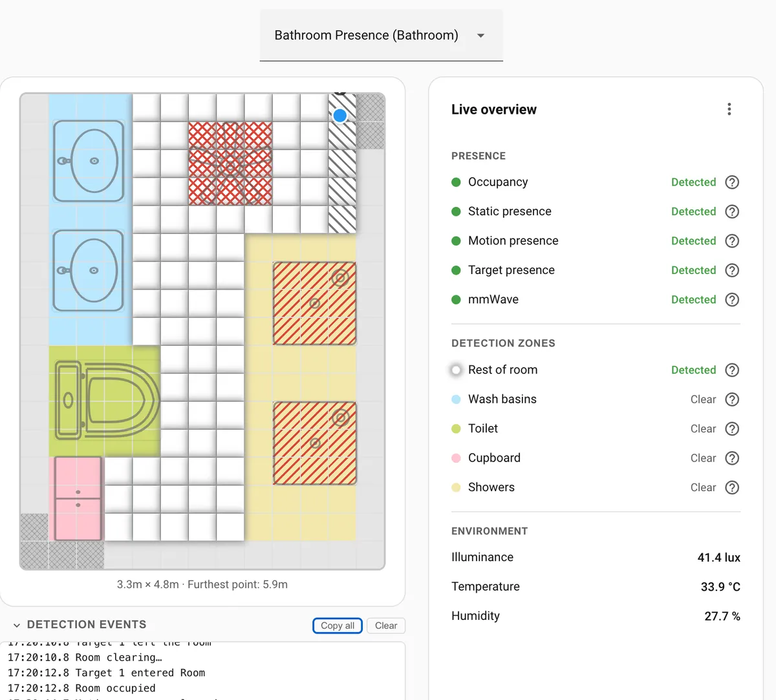Click the Humidity 27.7 % value
This screenshot has height=700, width=776.
pos(722,616)
